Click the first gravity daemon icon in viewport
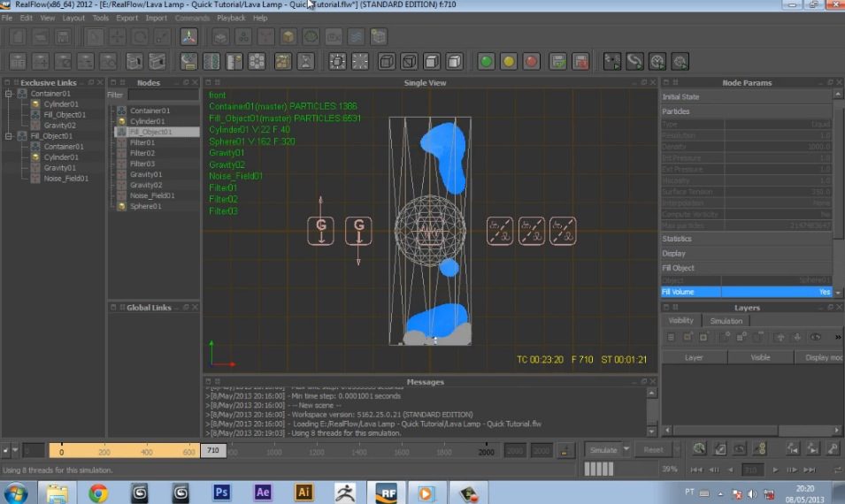This screenshot has width=845, height=504. pos(321,231)
